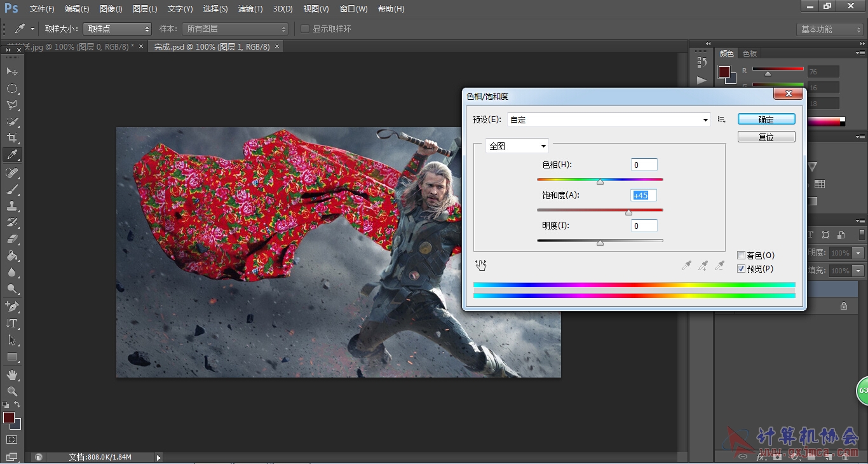Open the Preset (预设) dropdown

click(609, 119)
